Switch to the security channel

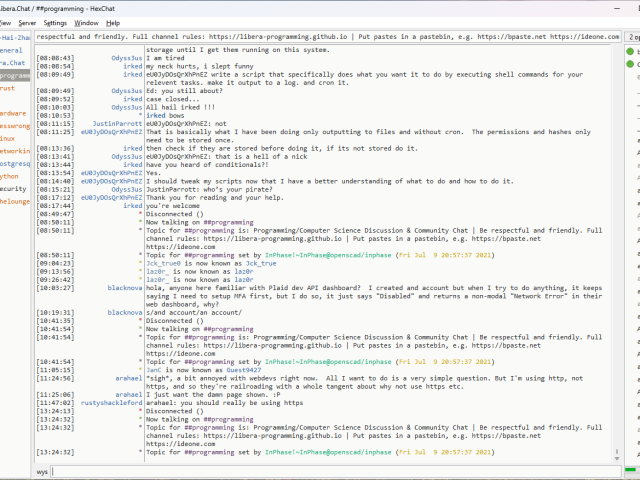point(12,188)
